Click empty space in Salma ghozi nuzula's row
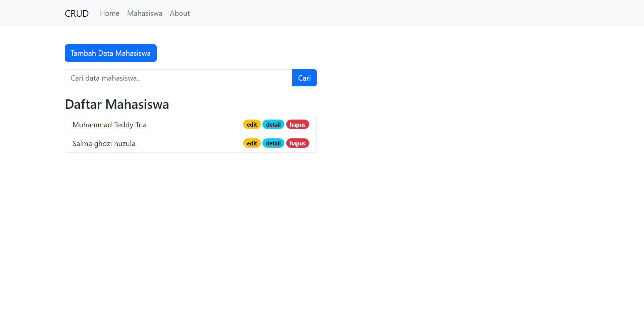 (x=188, y=144)
